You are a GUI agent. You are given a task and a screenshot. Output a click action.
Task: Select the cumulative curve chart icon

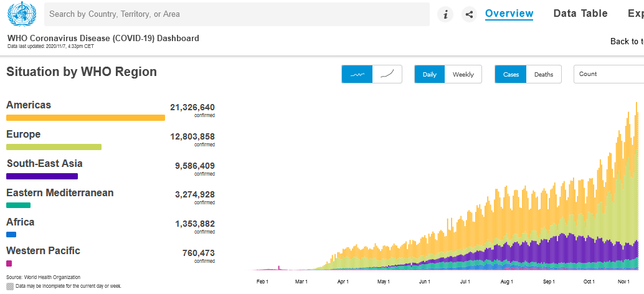coord(387,74)
